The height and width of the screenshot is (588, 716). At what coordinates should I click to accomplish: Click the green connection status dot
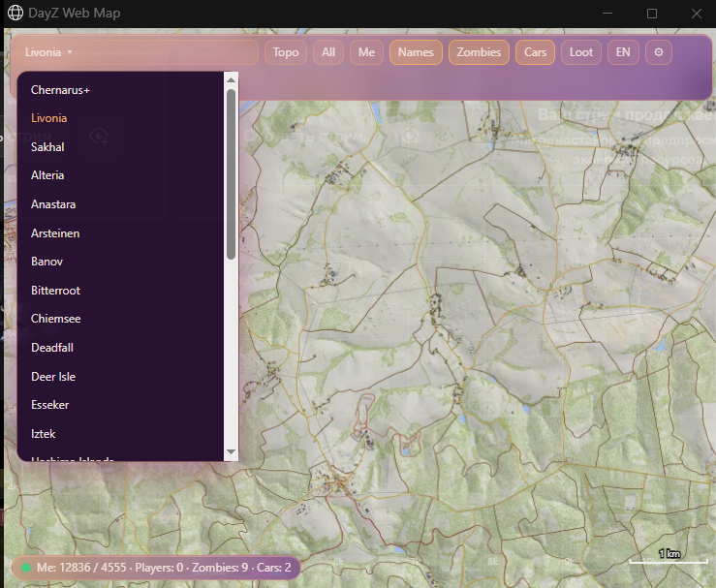(26, 568)
